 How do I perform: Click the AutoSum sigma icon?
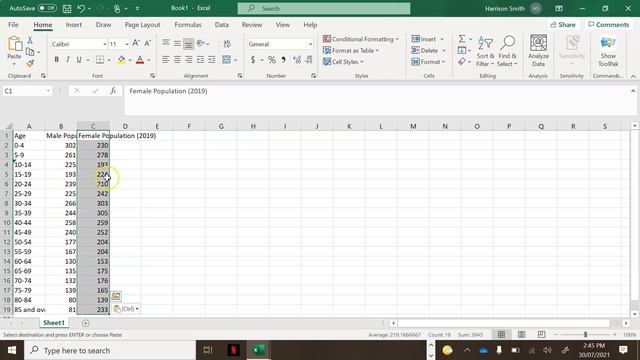(462, 39)
